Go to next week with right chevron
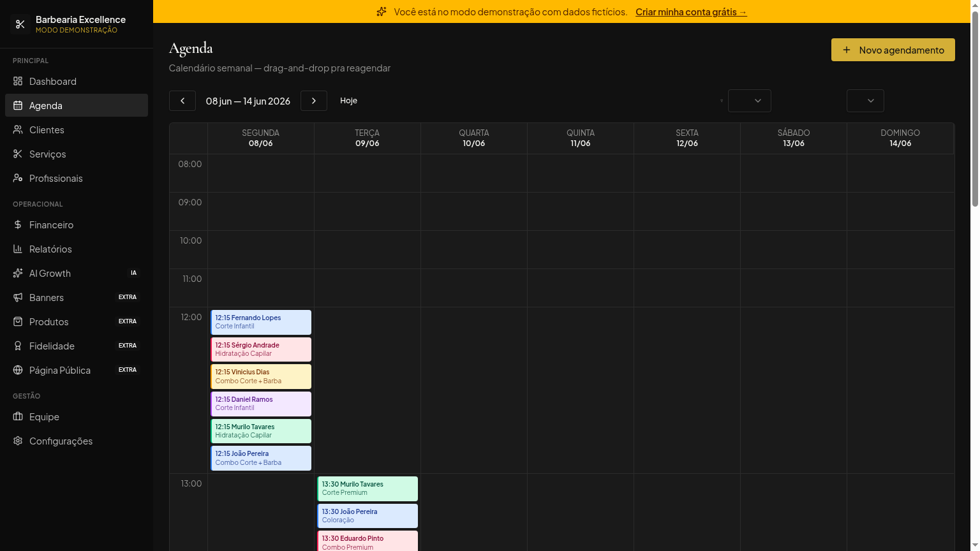The height and width of the screenshot is (551, 980). coord(314,101)
